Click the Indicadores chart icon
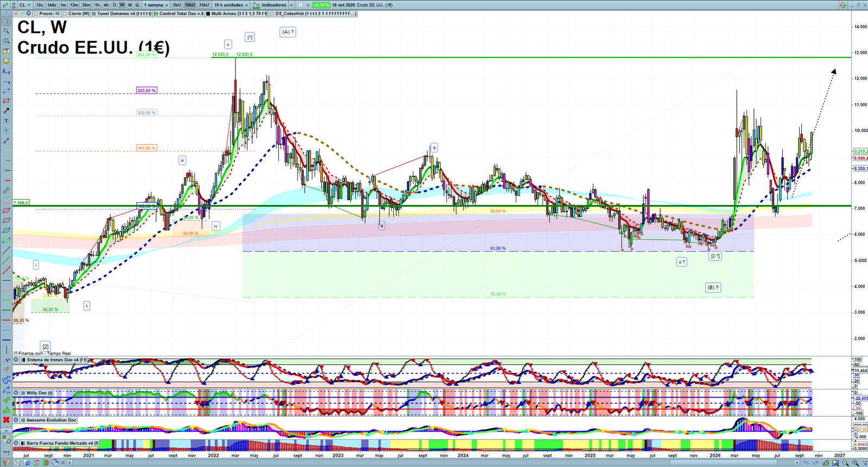 click(256, 5)
